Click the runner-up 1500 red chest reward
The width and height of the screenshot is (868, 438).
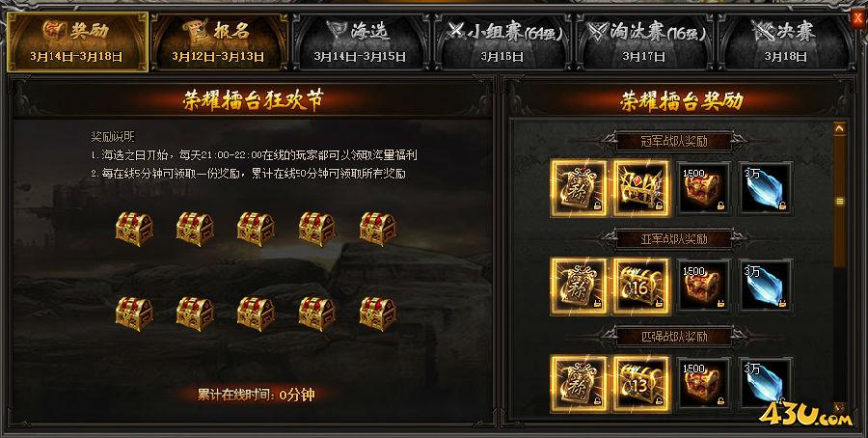coord(704,287)
